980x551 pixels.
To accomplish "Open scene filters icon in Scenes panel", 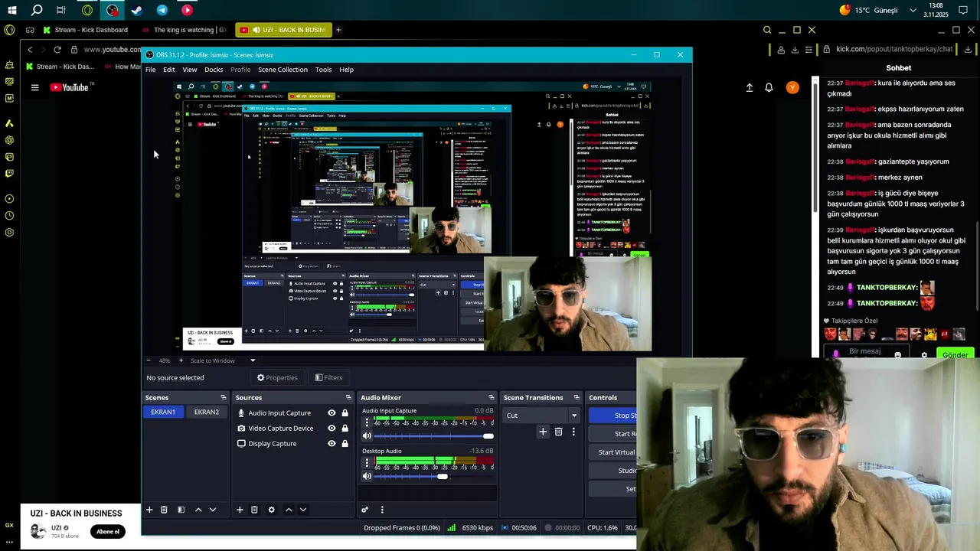I will tap(181, 510).
